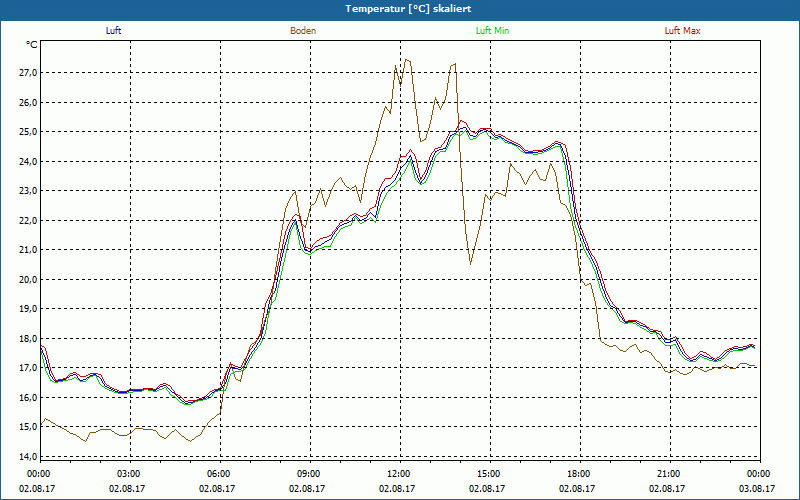Click the red "Luft Max" legend label
The width and height of the screenshot is (800, 500).
[682, 31]
